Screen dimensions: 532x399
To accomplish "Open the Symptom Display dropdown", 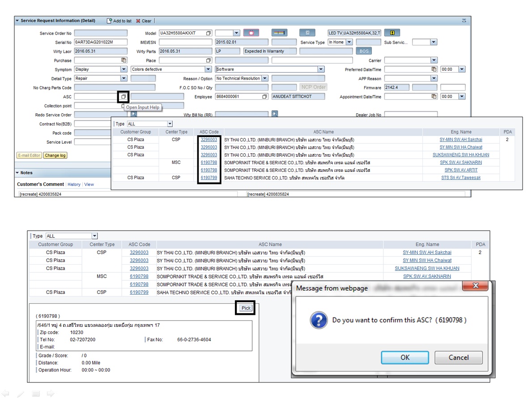I will pyautogui.click(x=124, y=69).
